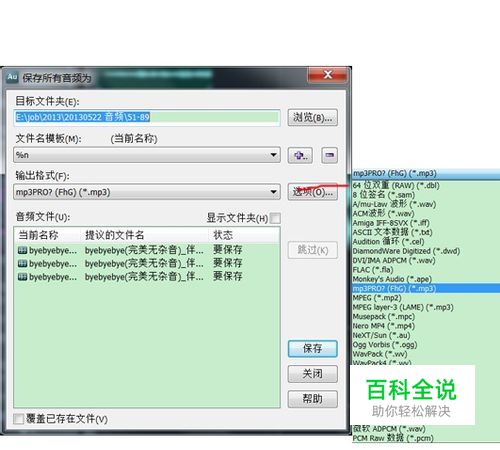Select ASCII 文本数据 (*.txt) format
Viewport: 500px width, 450px height.
pyautogui.click(x=426, y=232)
